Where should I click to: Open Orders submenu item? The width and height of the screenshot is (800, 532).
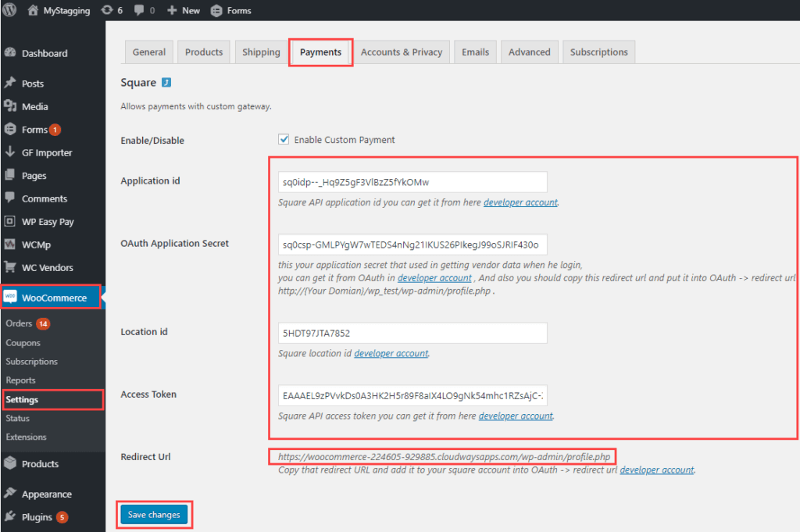pos(19,323)
